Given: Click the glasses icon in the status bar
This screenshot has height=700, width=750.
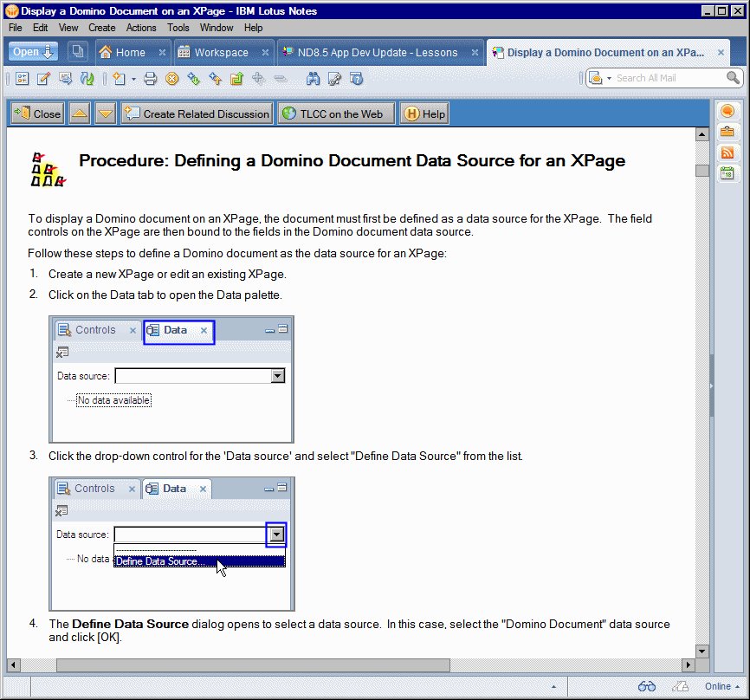Looking at the screenshot, I should tap(647, 686).
